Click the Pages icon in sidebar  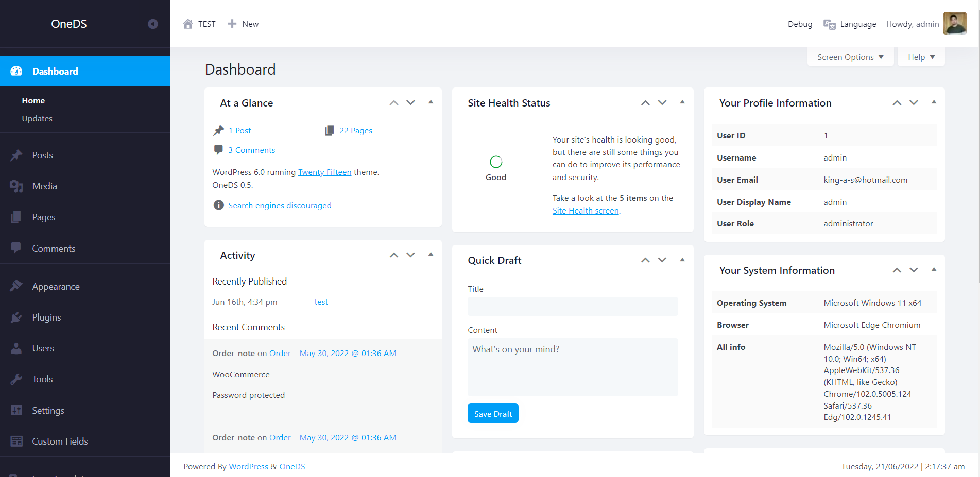[16, 217]
